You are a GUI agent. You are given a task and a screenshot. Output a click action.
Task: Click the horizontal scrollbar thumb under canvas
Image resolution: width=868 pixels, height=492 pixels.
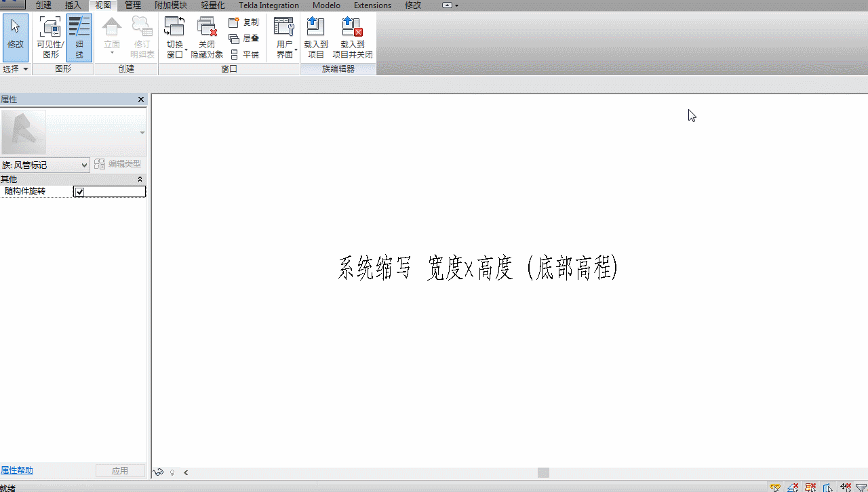point(543,472)
